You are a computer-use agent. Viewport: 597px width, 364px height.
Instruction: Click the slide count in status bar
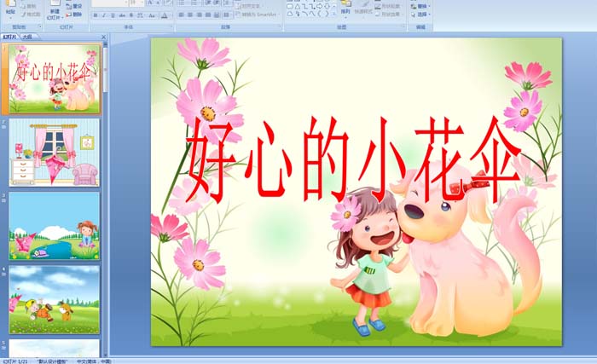(15, 361)
